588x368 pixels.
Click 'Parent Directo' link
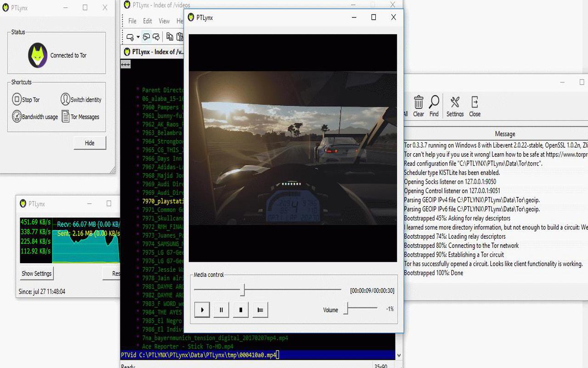click(x=163, y=90)
